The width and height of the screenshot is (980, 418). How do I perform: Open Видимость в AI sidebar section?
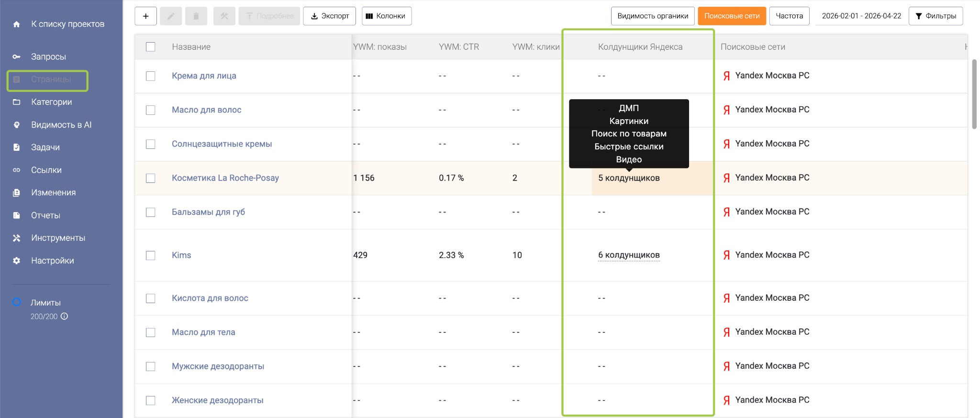tap(61, 125)
